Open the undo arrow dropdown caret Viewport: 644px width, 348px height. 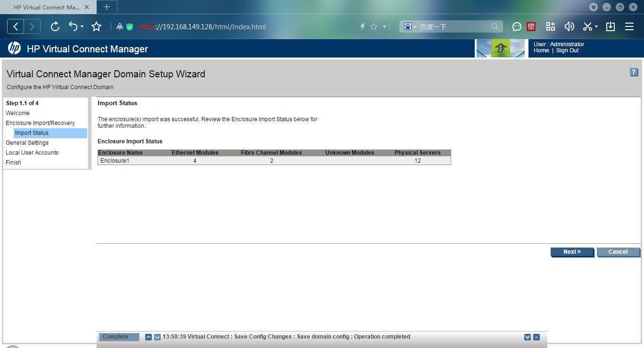[x=82, y=27]
